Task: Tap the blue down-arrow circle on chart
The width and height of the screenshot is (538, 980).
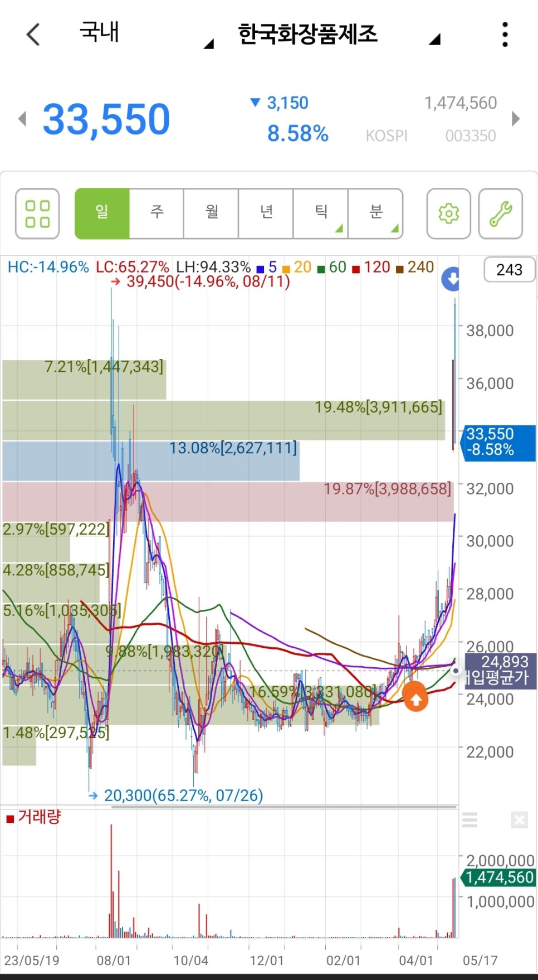Action: pyautogui.click(x=451, y=279)
